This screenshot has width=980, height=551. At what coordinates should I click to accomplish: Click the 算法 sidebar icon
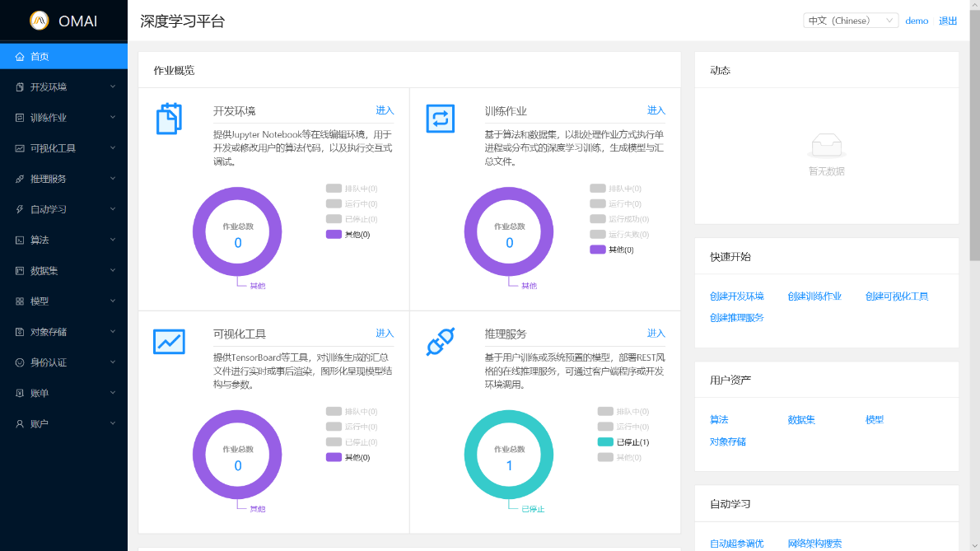tap(20, 240)
